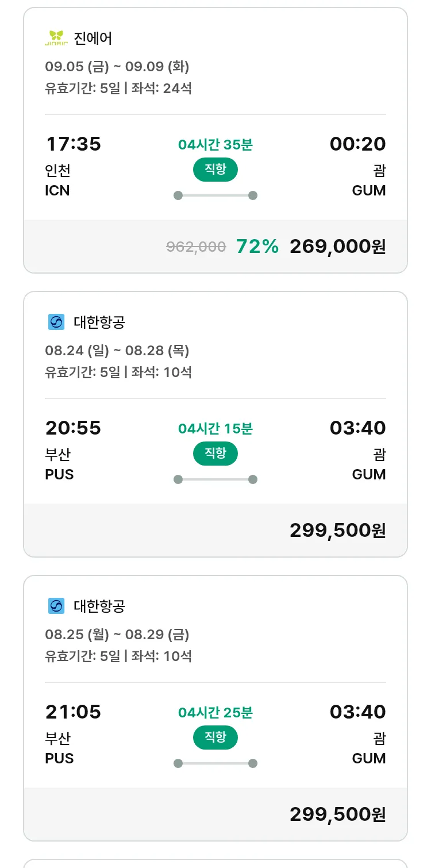Click the 08.25 (월) ~ 08.29 (금) date range
Viewport: 431px width, 868px height.
[x=117, y=635]
